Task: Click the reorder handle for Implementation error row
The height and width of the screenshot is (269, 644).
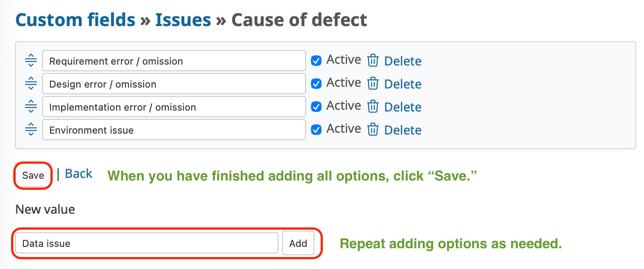Action: [x=31, y=107]
